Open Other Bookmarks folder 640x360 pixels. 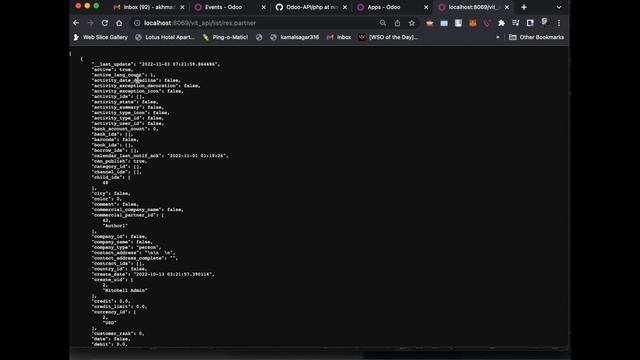[x=537, y=37]
